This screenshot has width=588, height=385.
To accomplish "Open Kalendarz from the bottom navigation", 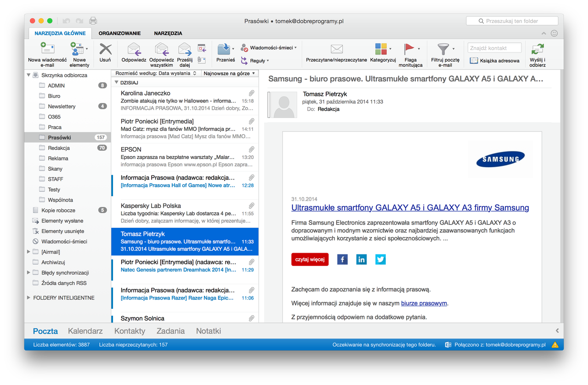I will pyautogui.click(x=85, y=331).
